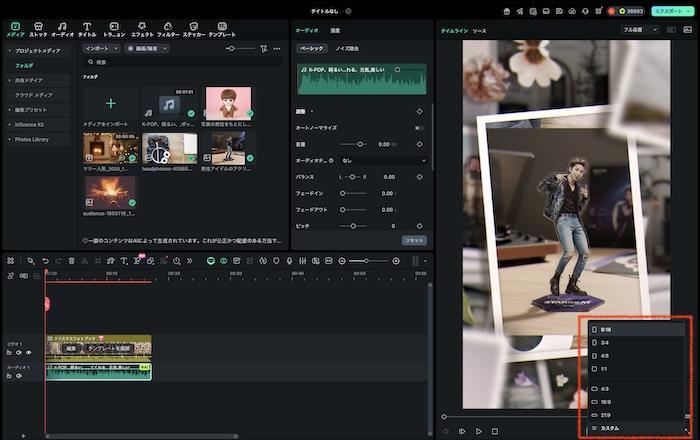The width and height of the screenshot is (700, 440).
Task: Click the リセット reset button
Action: coord(413,240)
